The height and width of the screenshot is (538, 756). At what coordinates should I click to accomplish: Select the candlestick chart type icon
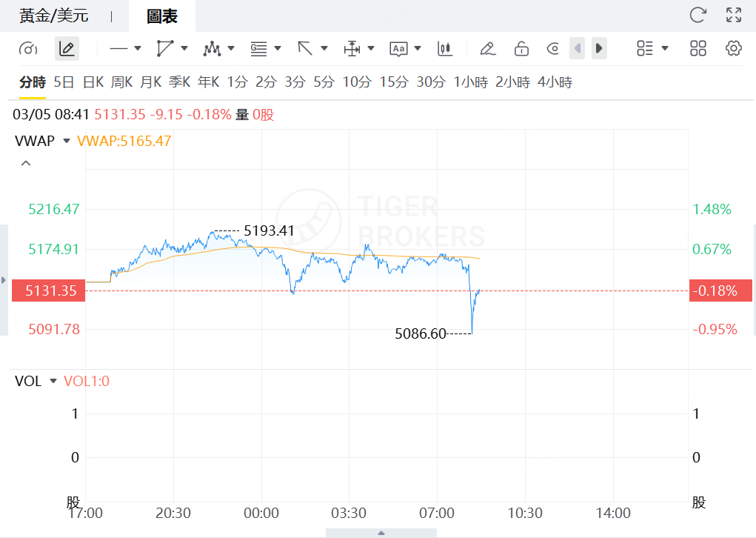pos(445,49)
